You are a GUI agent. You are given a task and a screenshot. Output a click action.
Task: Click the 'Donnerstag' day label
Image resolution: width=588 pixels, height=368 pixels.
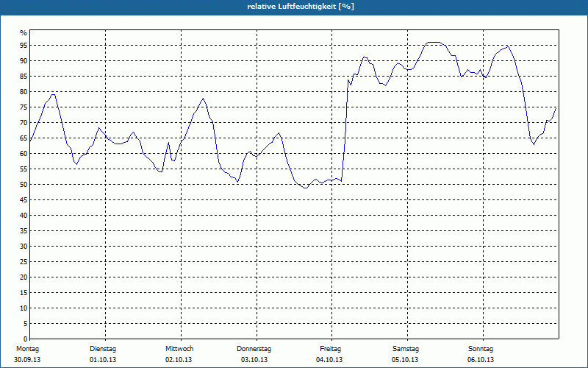[x=254, y=349]
